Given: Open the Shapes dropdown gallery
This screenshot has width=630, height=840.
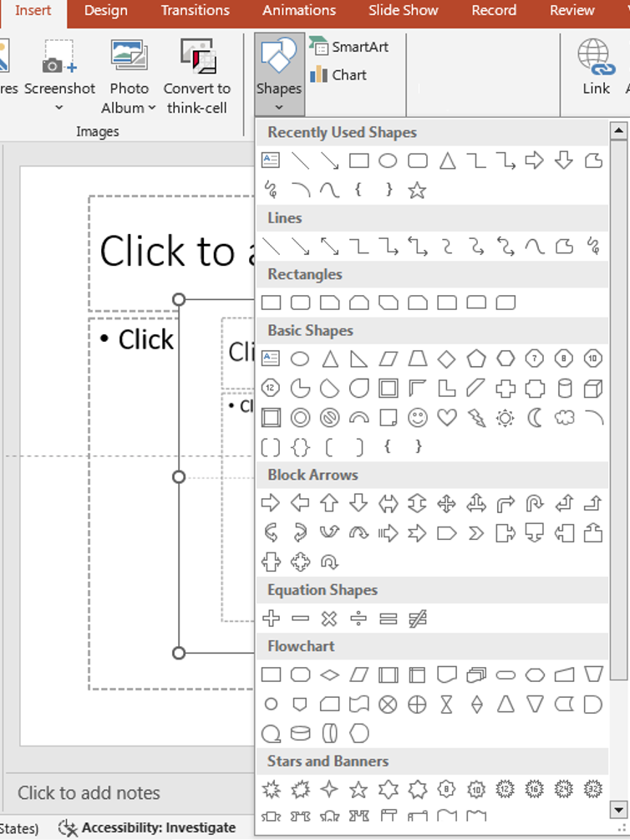Looking at the screenshot, I should click(x=279, y=74).
